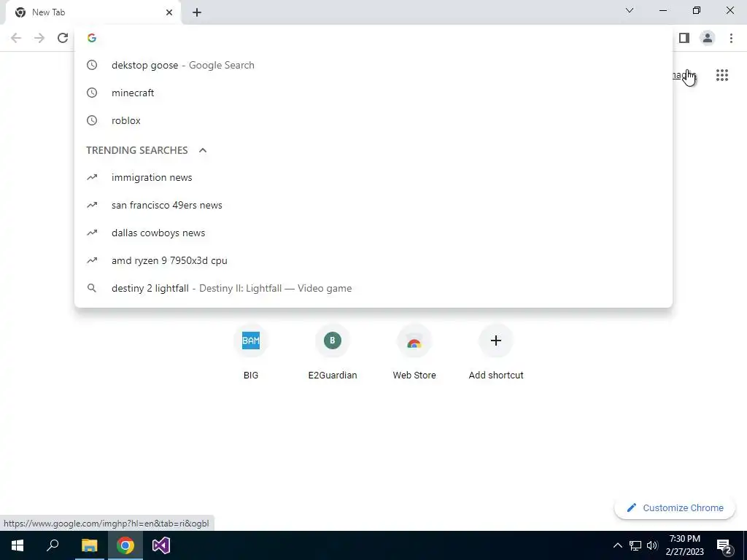
Task: Click the Customize Chrome button
Action: [675, 507]
